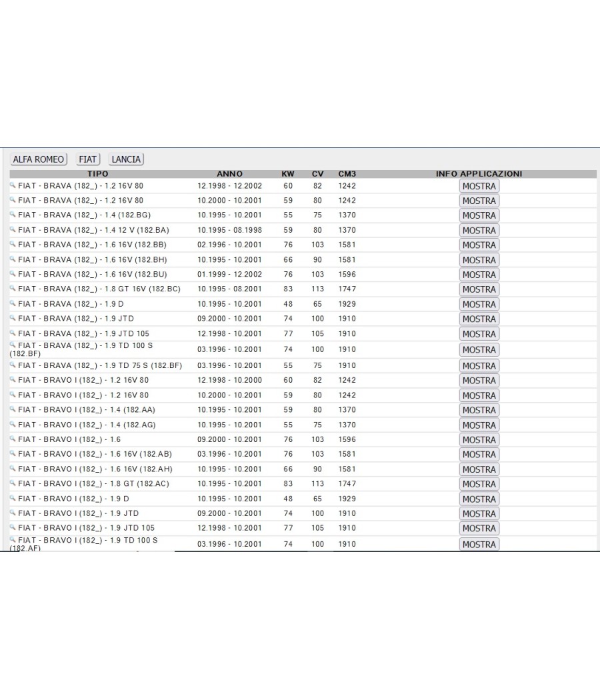
Task: Click magnifier icon beside BRAVO I 1.6
Action: tap(13, 439)
